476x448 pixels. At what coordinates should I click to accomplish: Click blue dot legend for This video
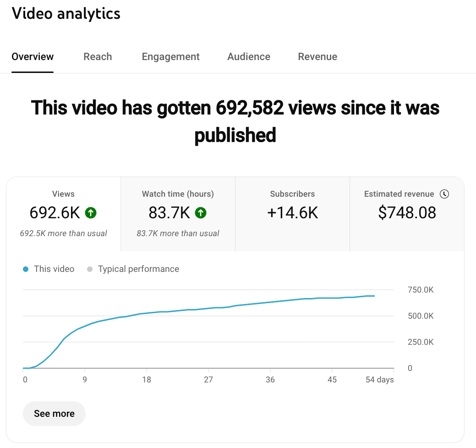click(x=26, y=269)
